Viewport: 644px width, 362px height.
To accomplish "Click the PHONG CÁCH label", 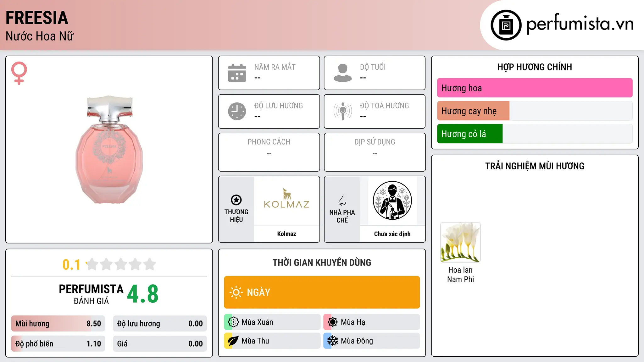I will point(269,142).
